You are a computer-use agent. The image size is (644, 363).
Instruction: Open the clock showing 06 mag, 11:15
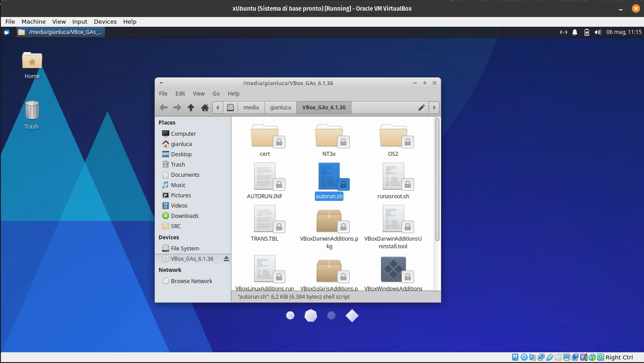624,32
